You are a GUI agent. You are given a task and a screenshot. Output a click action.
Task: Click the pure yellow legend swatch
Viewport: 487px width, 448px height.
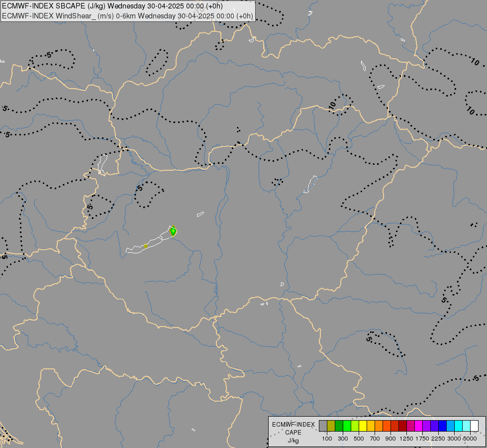363,426
